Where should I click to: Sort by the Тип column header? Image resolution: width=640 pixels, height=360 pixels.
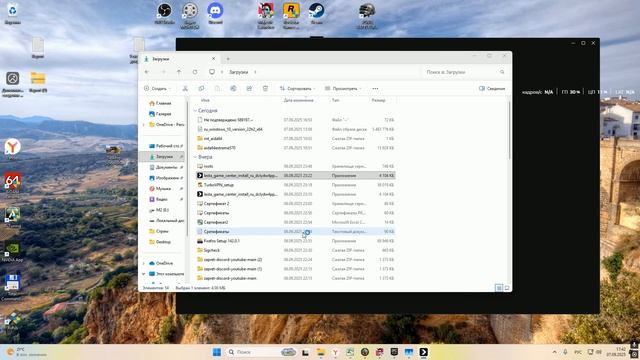[336, 100]
